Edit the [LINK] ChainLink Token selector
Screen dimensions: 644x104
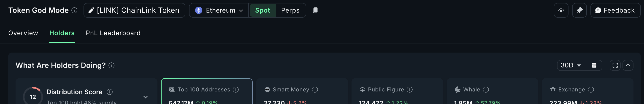[135, 11]
